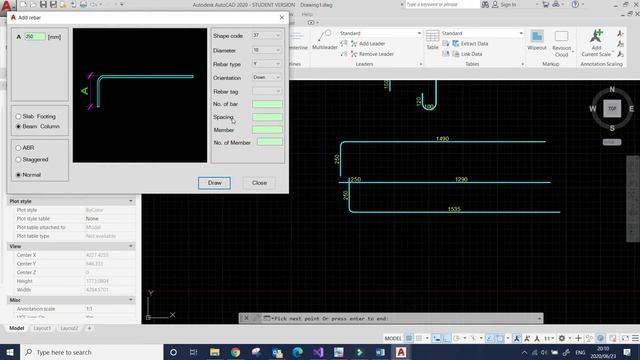Select the Beam Column radio button
Screen dimensions: 640x360
click(x=18, y=127)
